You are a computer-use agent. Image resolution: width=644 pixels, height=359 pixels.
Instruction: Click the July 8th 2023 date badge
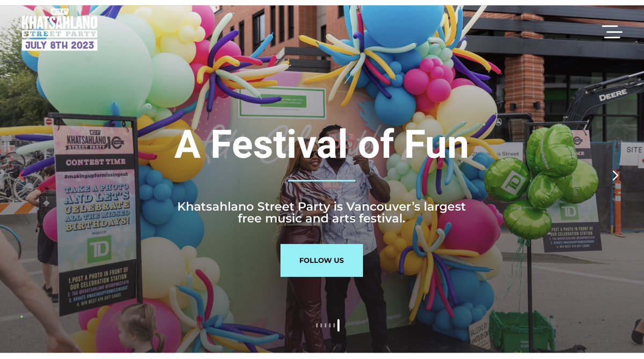point(60,45)
